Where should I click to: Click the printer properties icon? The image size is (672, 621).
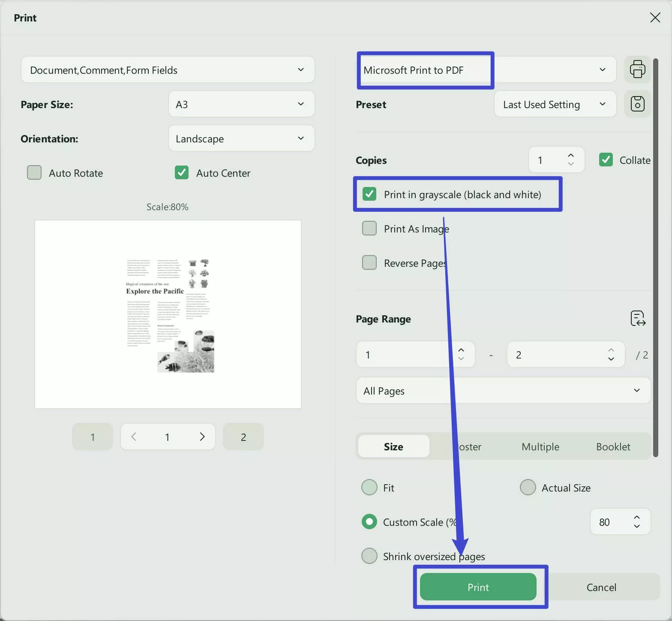[637, 69]
